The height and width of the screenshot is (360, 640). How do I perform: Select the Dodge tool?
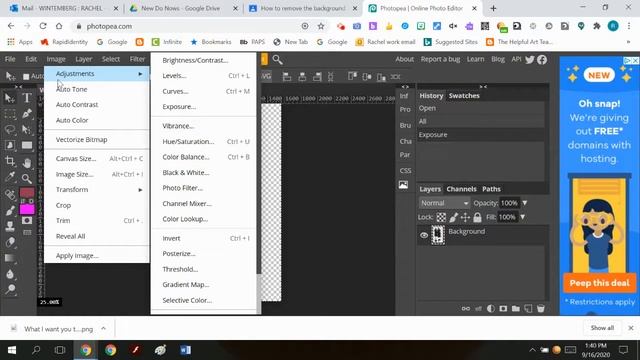point(10,289)
